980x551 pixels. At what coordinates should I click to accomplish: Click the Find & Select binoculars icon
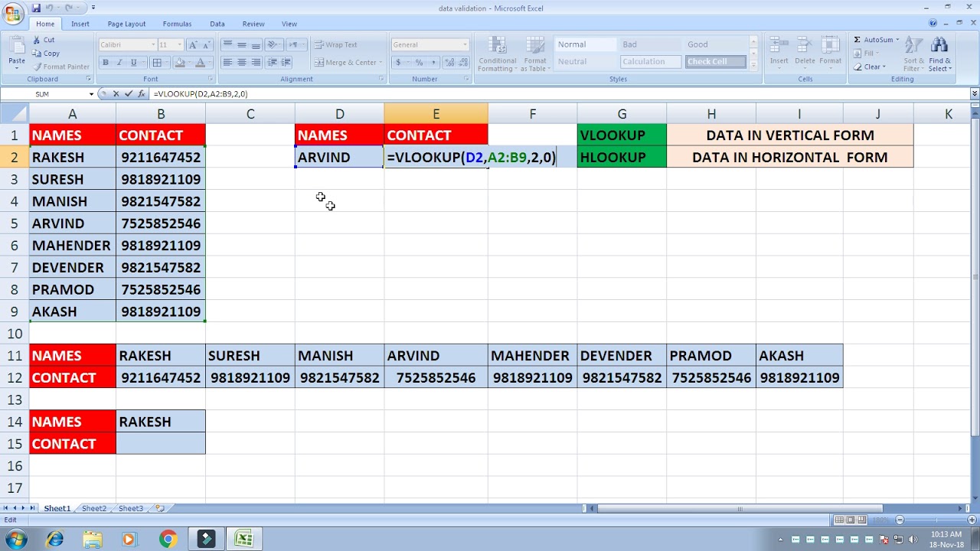(940, 46)
